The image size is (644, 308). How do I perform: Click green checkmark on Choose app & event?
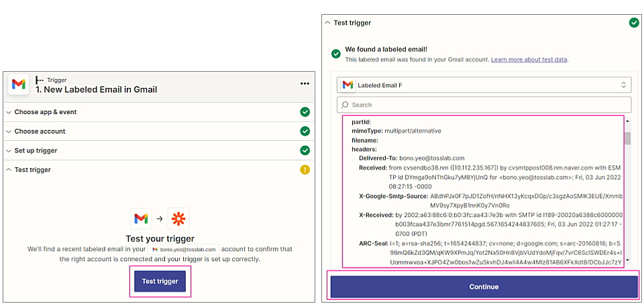pyautogui.click(x=305, y=112)
